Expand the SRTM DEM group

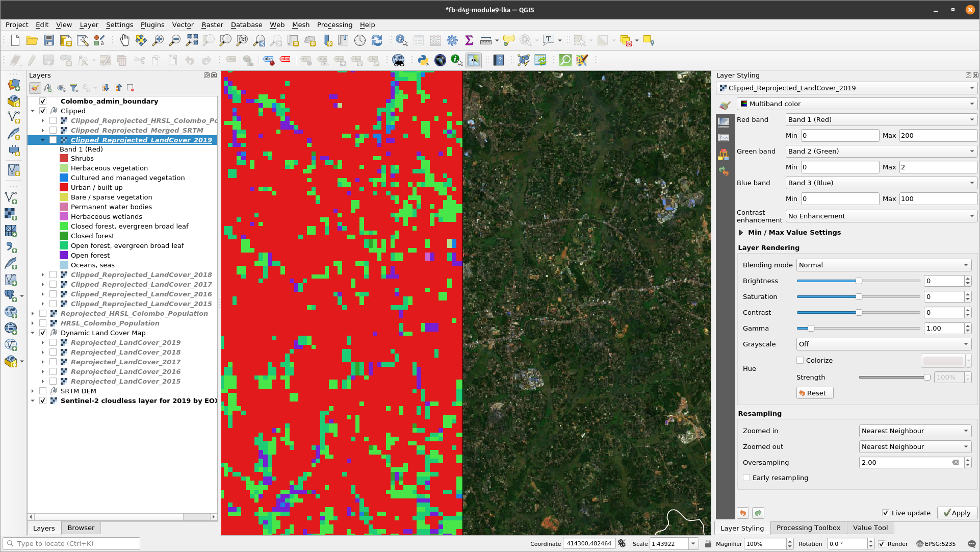33,391
